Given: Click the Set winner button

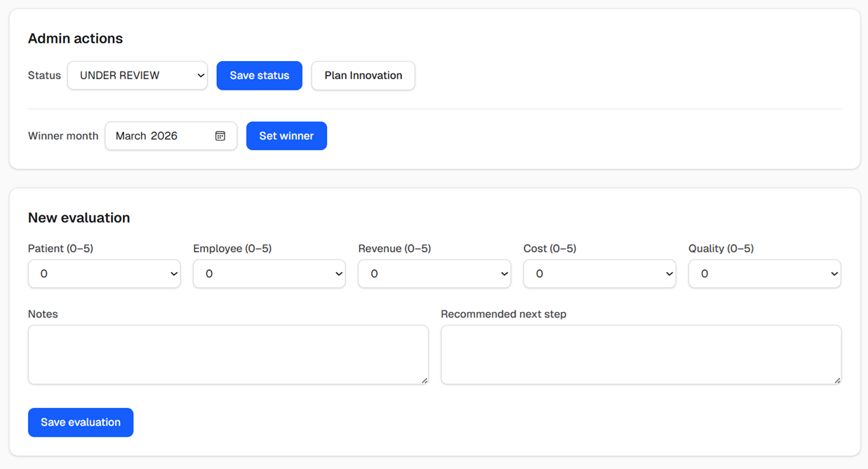Looking at the screenshot, I should [x=286, y=136].
